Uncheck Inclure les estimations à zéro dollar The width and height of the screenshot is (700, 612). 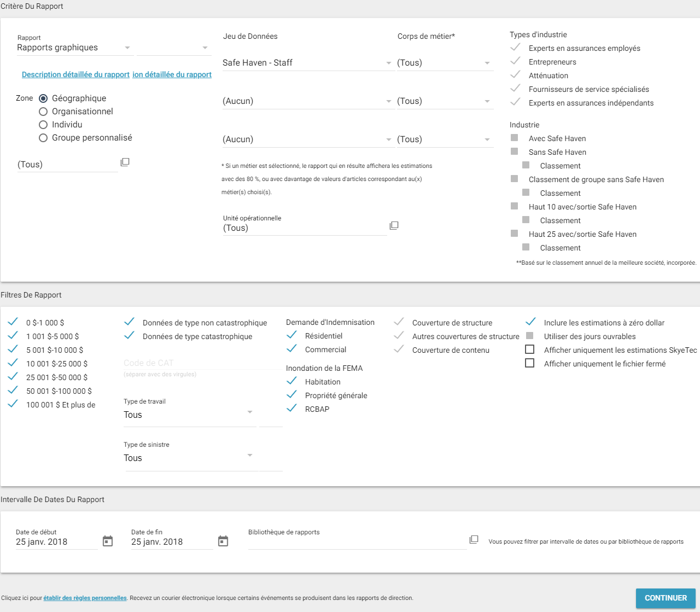[530, 322]
